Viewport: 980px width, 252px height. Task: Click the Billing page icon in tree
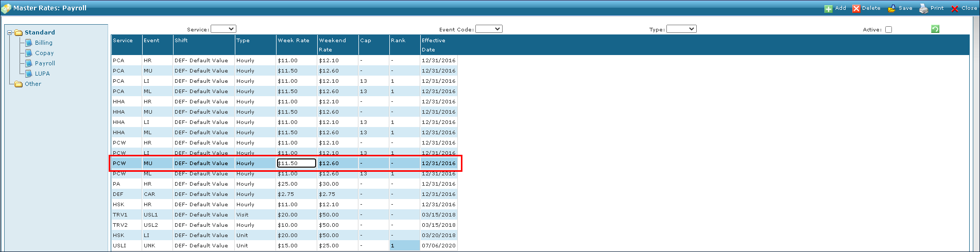[29, 43]
